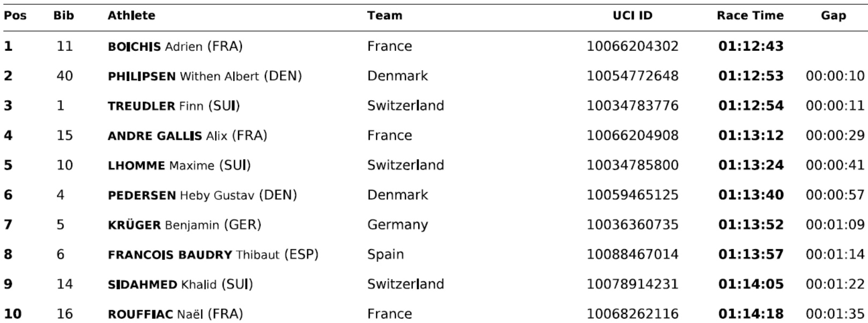This screenshot has height=323, width=868.
Task: Select the Gap column header
Action: [833, 16]
